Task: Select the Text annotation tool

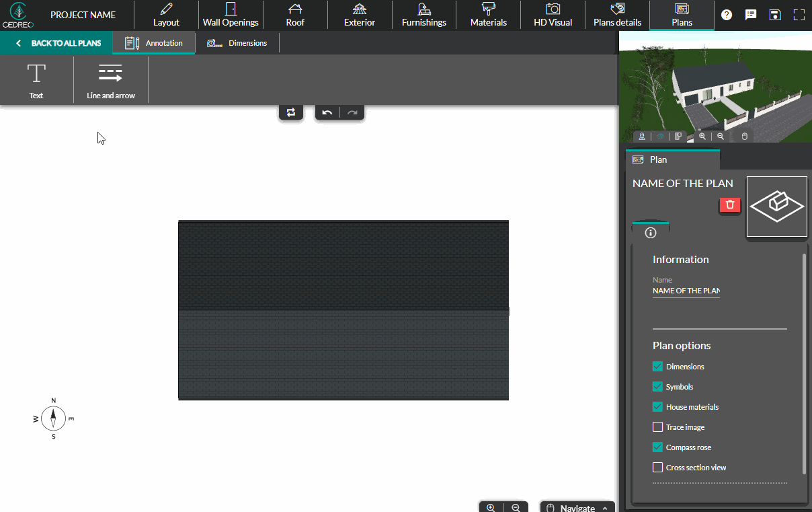Action: pyautogui.click(x=36, y=79)
